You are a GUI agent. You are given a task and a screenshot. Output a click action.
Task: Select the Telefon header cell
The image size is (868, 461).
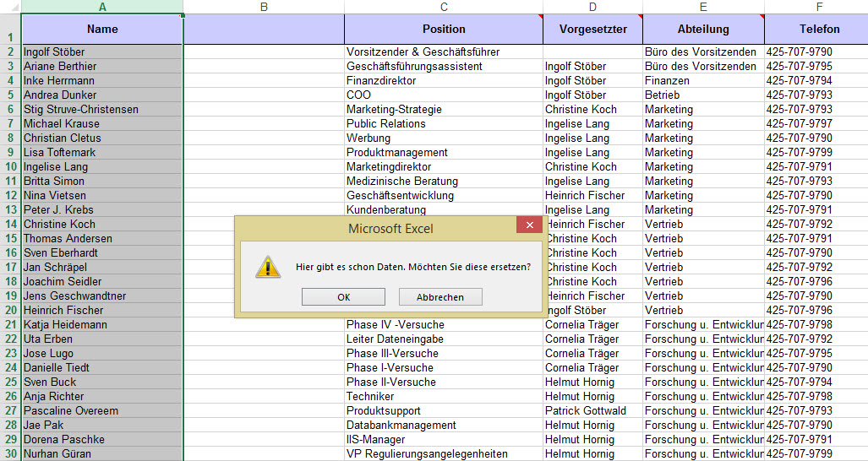pyautogui.click(x=816, y=29)
